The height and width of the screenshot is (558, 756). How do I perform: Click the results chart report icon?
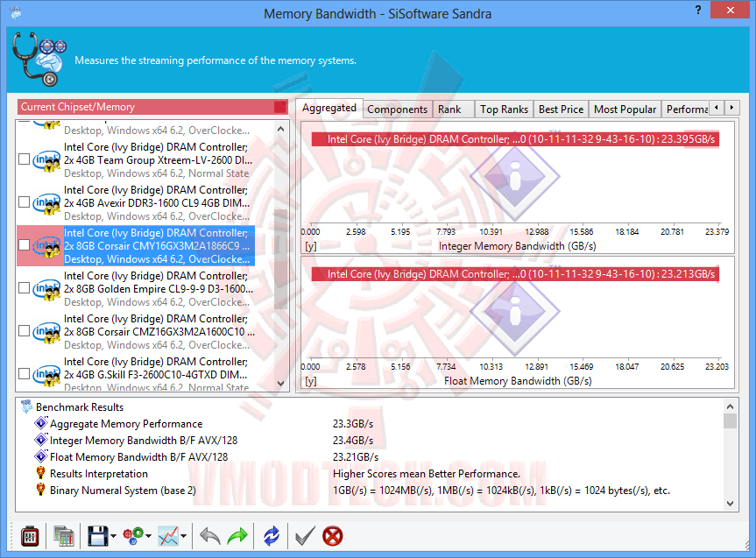tap(64, 536)
